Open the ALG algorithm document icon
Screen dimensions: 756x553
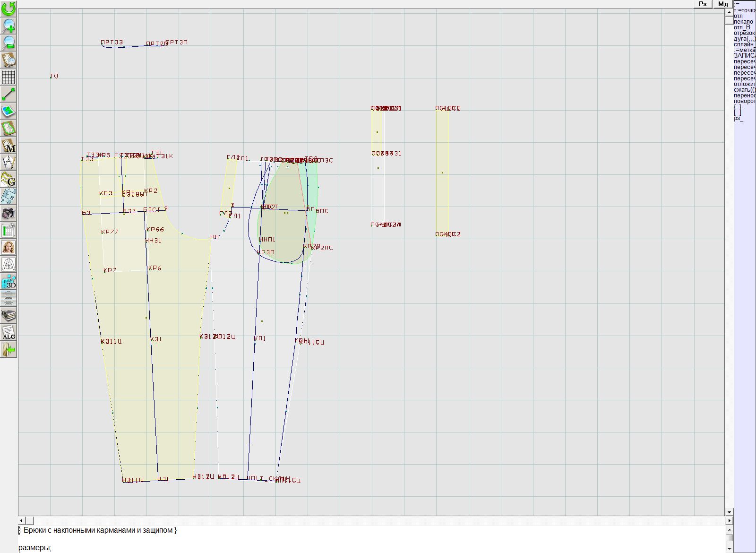(x=9, y=333)
